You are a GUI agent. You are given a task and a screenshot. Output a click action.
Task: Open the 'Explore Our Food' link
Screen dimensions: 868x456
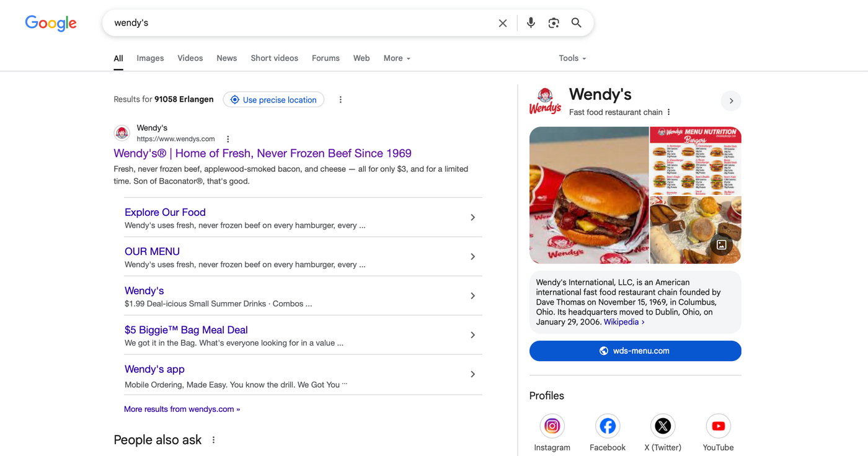pos(165,212)
